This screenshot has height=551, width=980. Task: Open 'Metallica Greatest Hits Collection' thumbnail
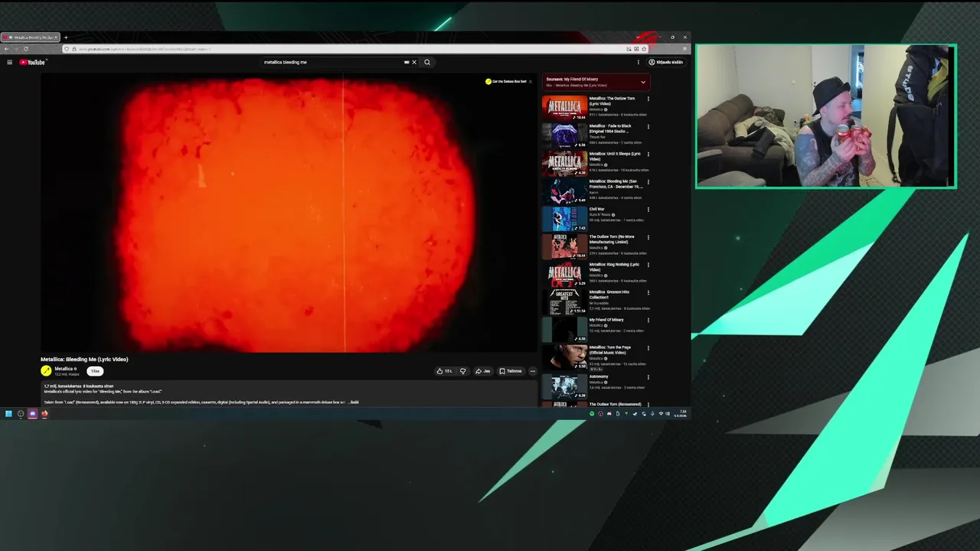coord(564,302)
